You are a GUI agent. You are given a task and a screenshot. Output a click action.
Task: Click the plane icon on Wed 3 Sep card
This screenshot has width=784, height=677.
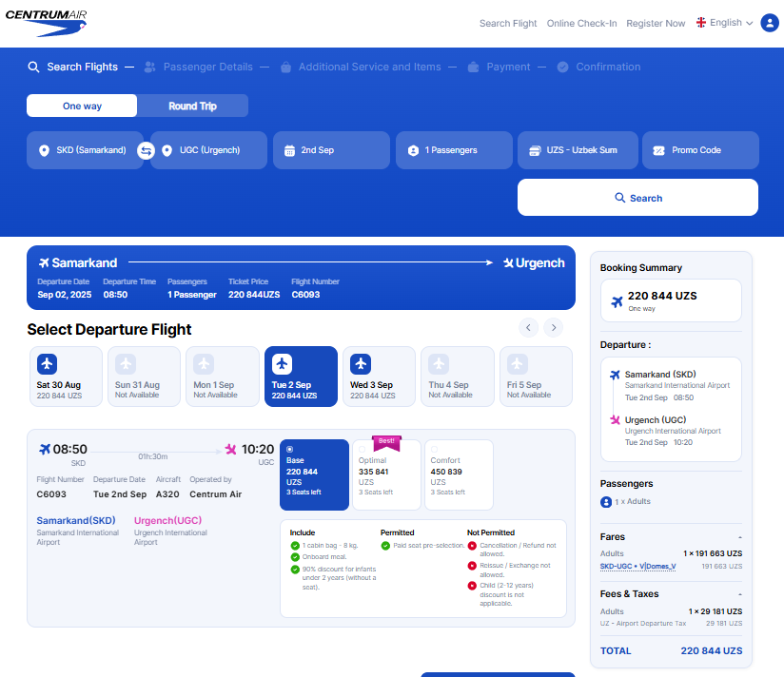click(361, 364)
